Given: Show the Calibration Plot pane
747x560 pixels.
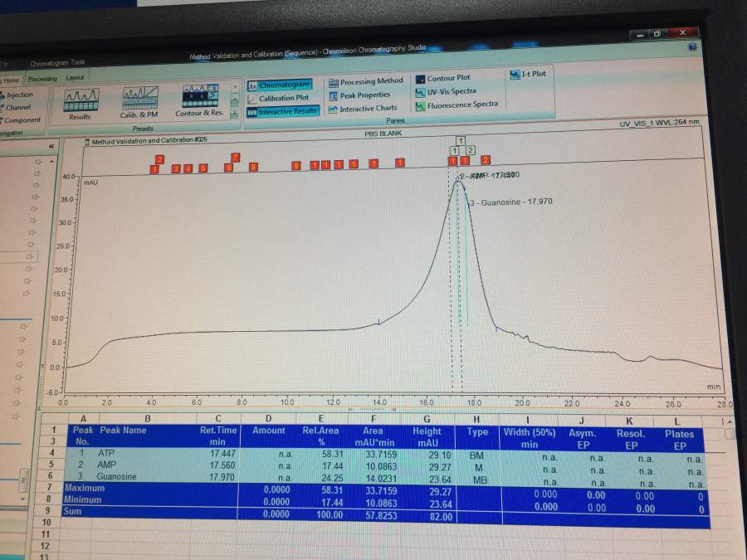Looking at the screenshot, I should click(x=278, y=98).
